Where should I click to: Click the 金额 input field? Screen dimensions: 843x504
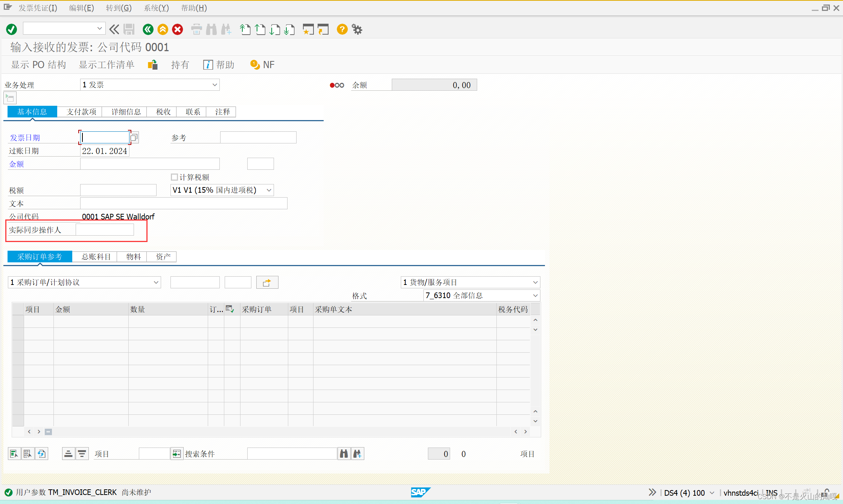point(150,164)
